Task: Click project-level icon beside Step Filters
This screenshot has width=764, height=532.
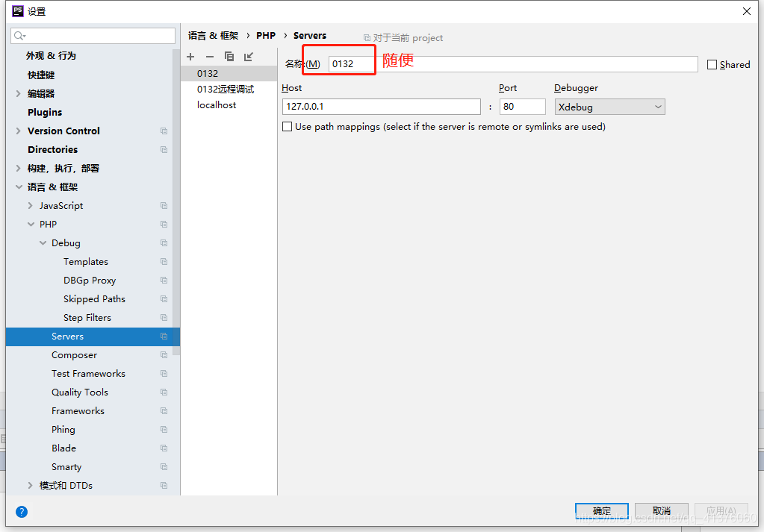Action: tap(164, 318)
